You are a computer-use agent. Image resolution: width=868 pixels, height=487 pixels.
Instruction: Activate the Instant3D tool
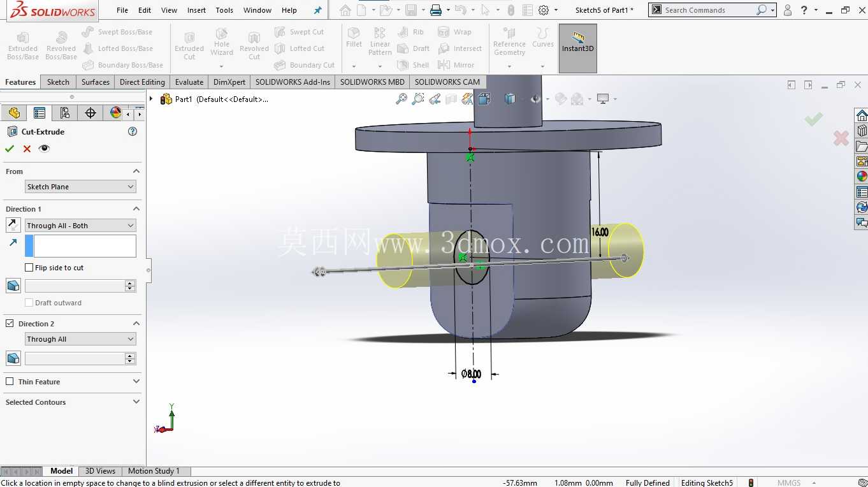[x=578, y=48]
